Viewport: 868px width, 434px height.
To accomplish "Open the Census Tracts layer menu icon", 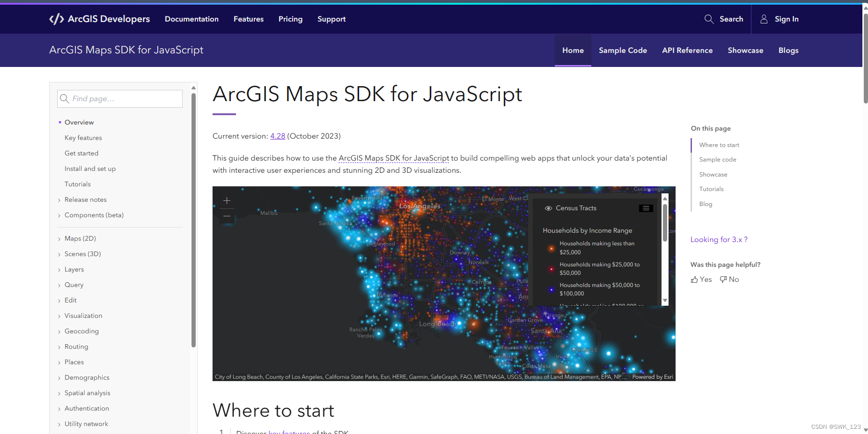I will (646, 208).
